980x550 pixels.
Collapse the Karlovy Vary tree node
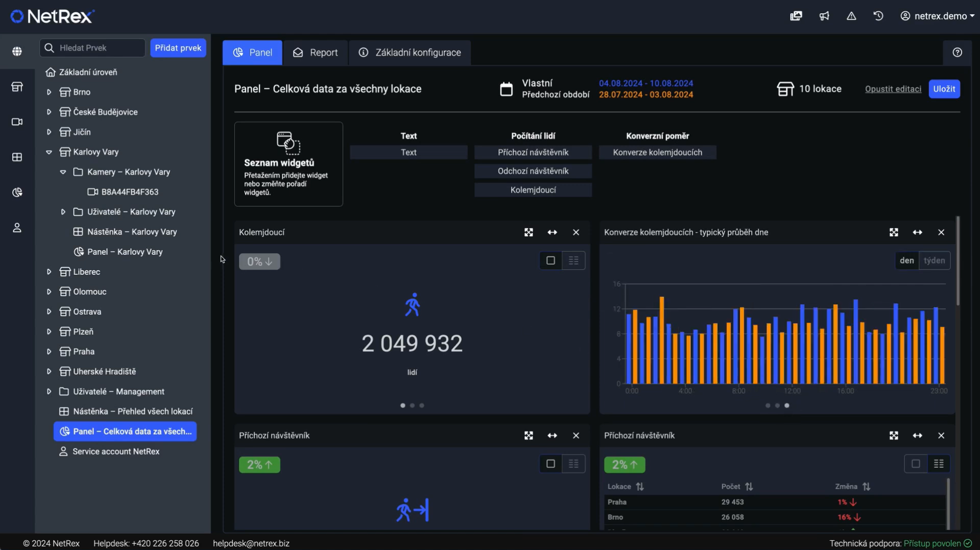point(49,152)
